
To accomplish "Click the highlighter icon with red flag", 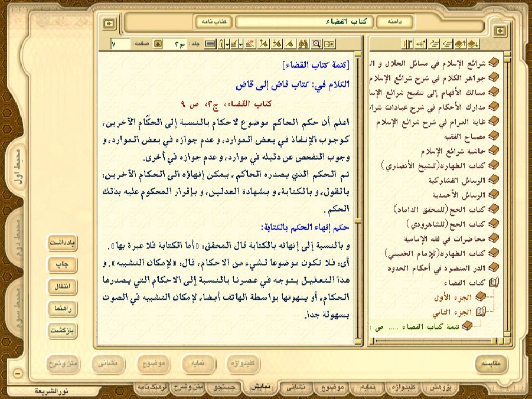I will [250, 44].
